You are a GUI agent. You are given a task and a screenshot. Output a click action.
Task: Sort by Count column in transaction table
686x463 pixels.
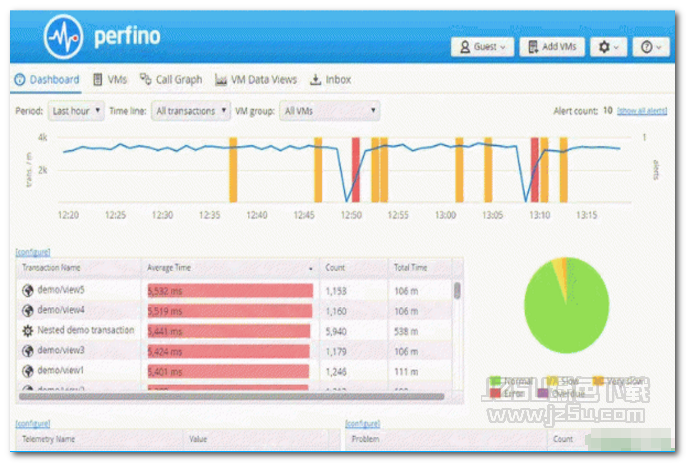[x=354, y=268]
